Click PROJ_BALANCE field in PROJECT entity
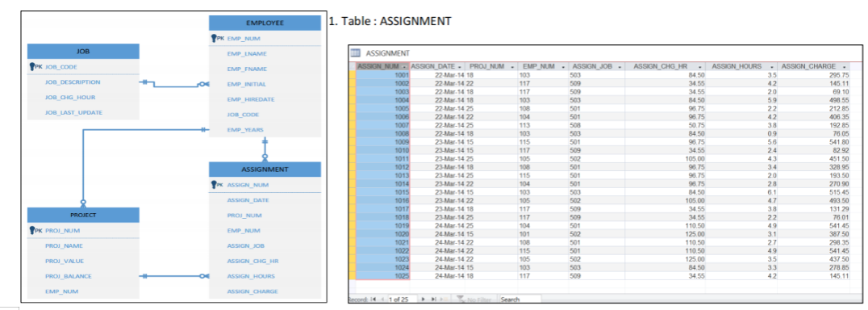Image resolution: width=868 pixels, height=310 pixels. (x=68, y=275)
